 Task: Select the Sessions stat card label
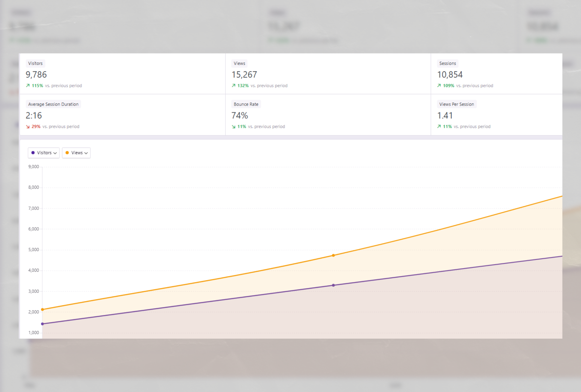[x=447, y=63]
